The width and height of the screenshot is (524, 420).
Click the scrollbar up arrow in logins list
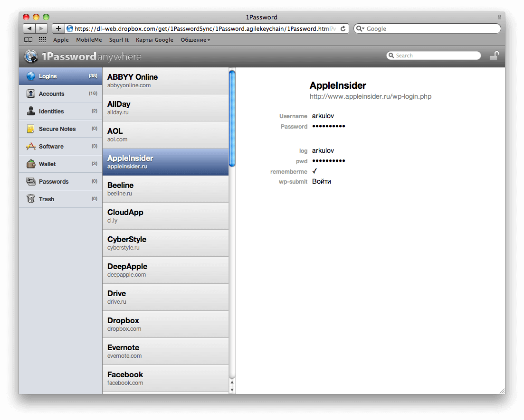[x=232, y=383]
